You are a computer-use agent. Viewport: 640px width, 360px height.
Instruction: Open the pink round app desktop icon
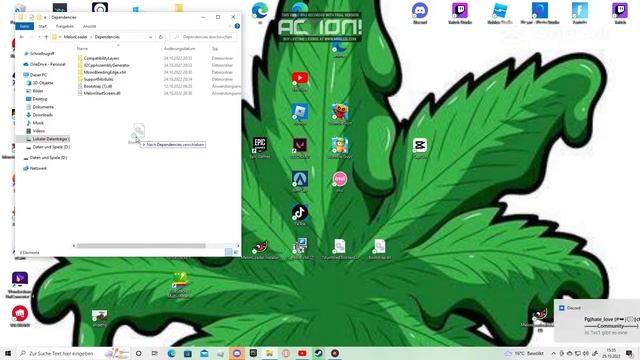340,181
